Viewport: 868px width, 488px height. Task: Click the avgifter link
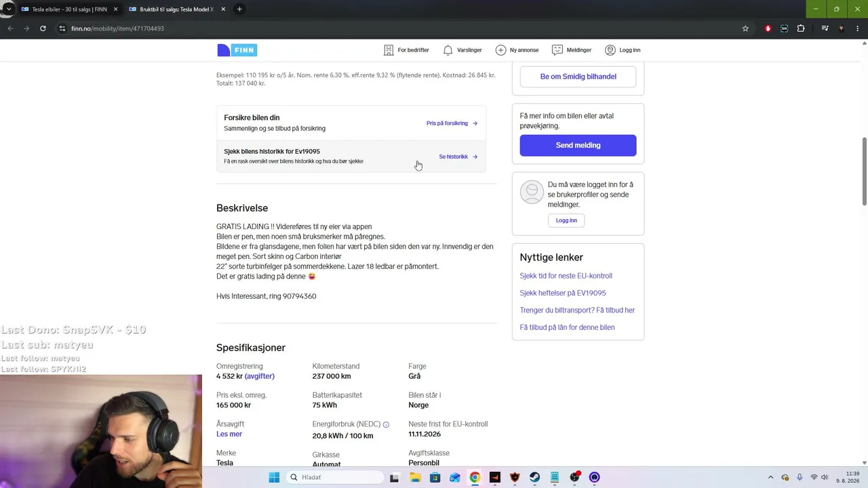click(260, 376)
